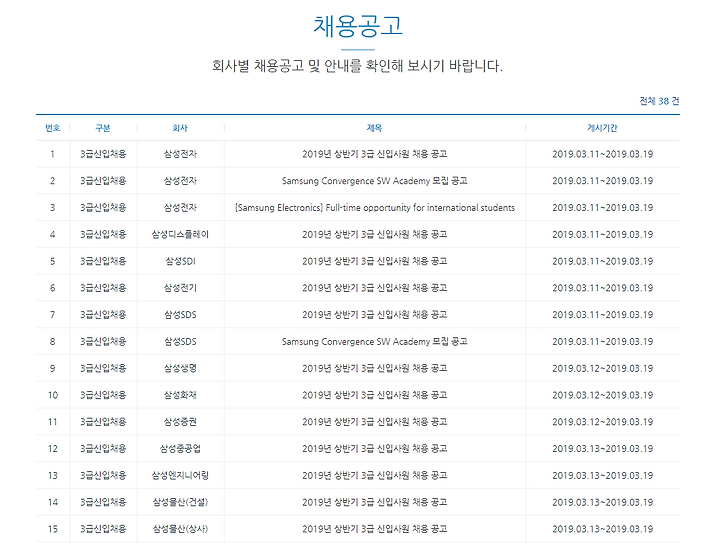Select the 삼성화재 company cell
Image resolution: width=720 pixels, height=543 pixels.
click(x=180, y=395)
